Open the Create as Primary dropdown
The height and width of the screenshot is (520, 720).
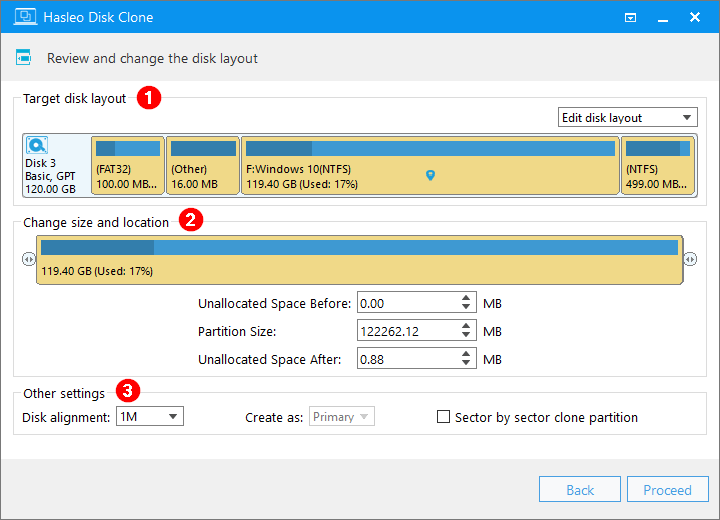[x=342, y=416]
